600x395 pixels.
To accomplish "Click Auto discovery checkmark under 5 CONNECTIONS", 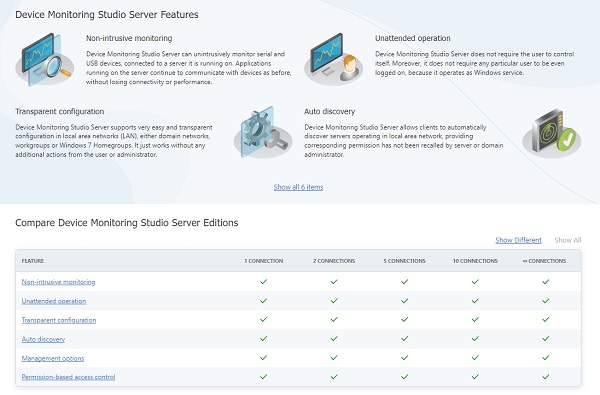I will [404, 338].
